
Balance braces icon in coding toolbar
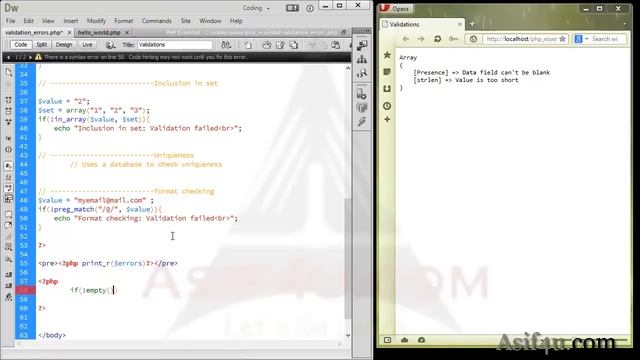tap(9, 150)
